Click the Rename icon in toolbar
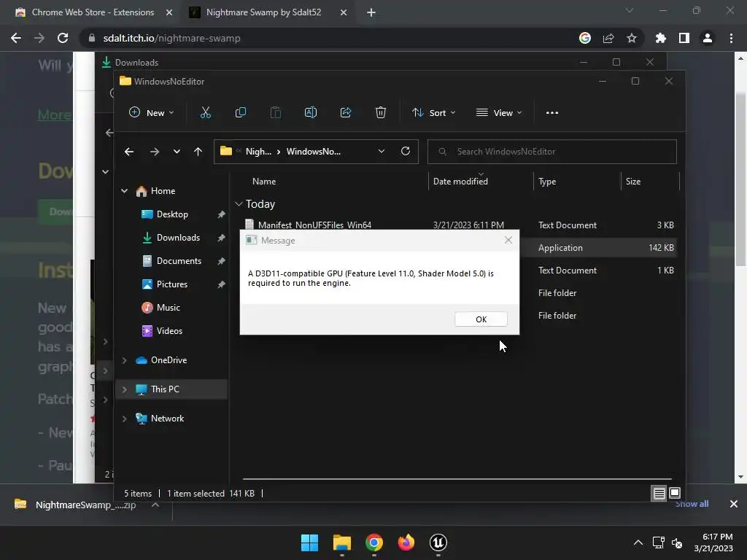The image size is (747, 560). [x=311, y=112]
